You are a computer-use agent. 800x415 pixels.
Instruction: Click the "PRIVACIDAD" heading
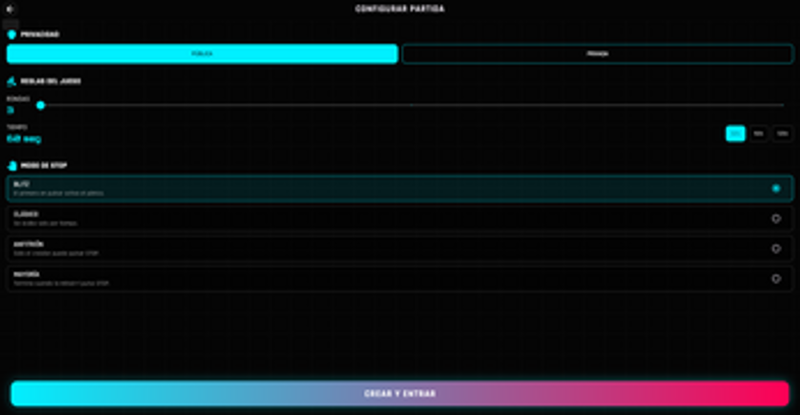pos(40,35)
